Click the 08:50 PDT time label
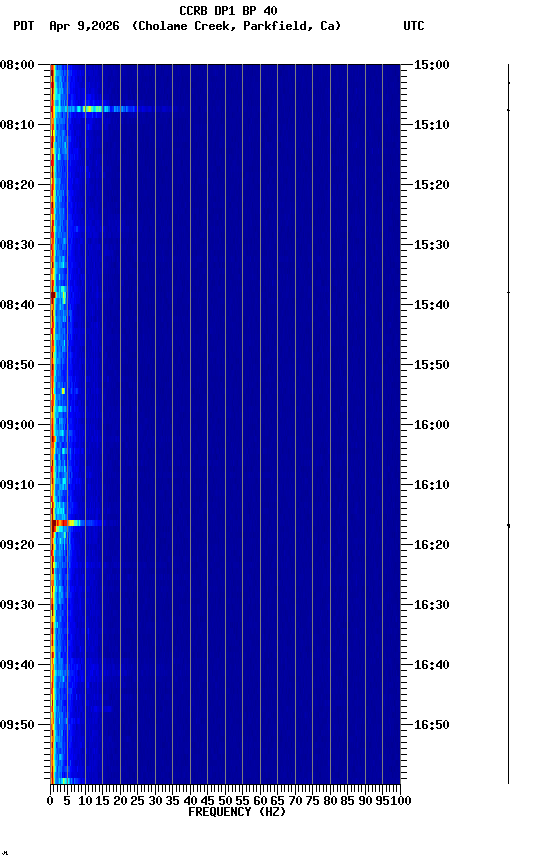 pos(17,365)
